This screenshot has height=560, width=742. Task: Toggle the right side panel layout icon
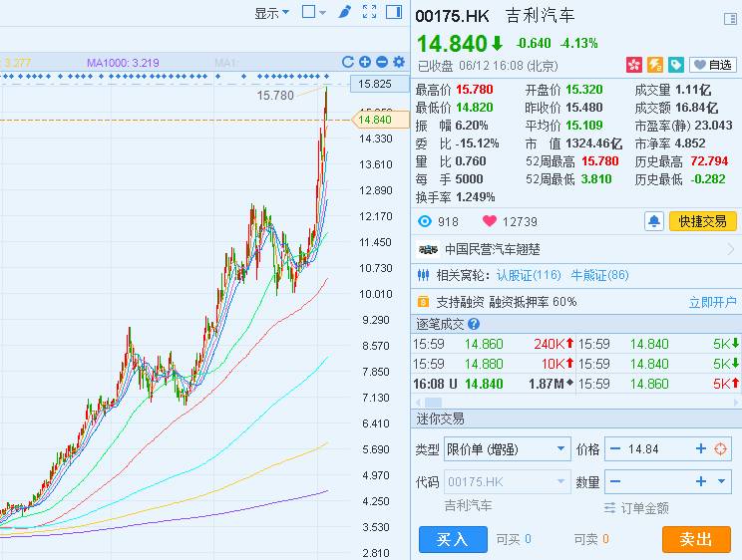tap(394, 12)
